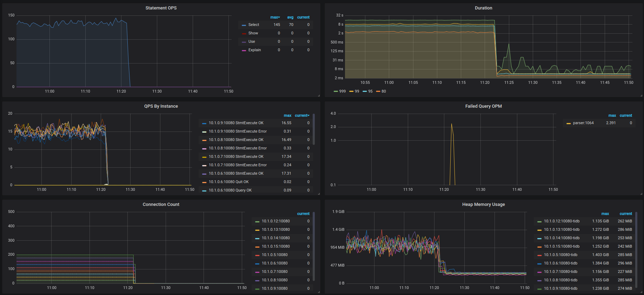The width and height of the screenshot is (644, 295).
Task: Select 10.1.0.5:10080 in Connection Count legend
Action: coord(274,255)
